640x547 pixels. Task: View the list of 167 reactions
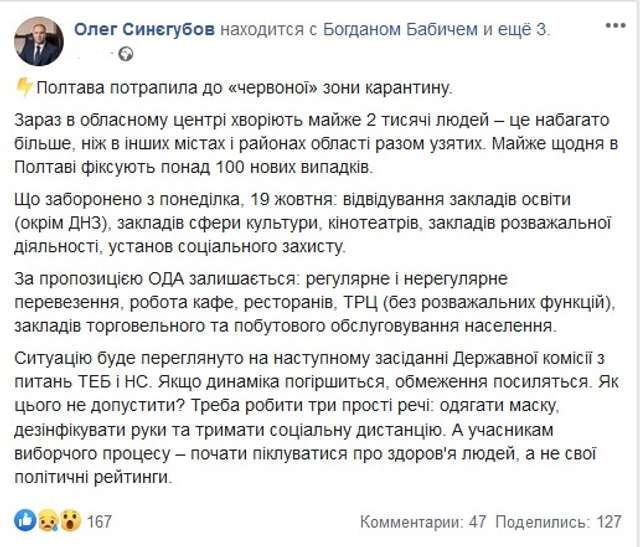[99, 521]
